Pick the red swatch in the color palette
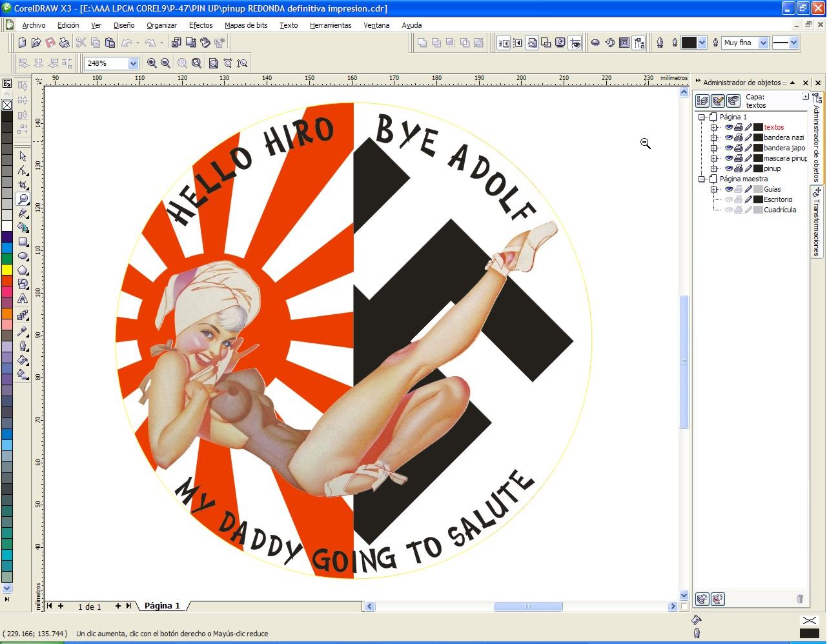 (x=6, y=281)
